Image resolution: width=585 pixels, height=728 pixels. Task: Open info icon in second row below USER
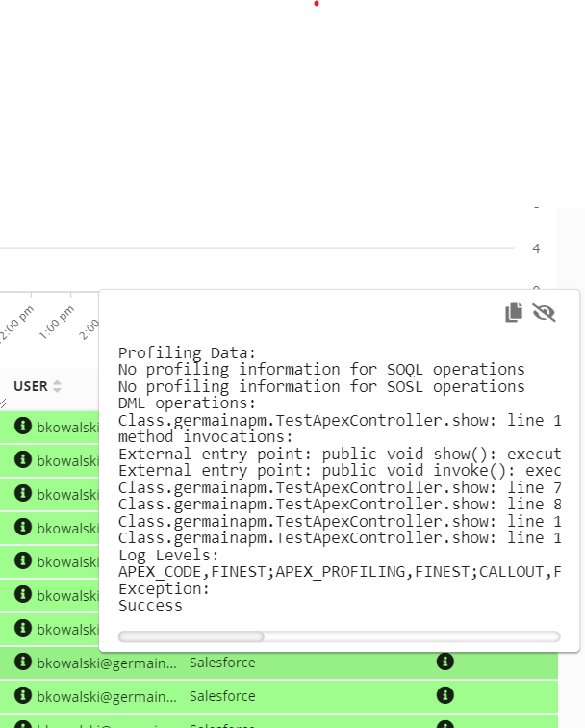click(23, 460)
